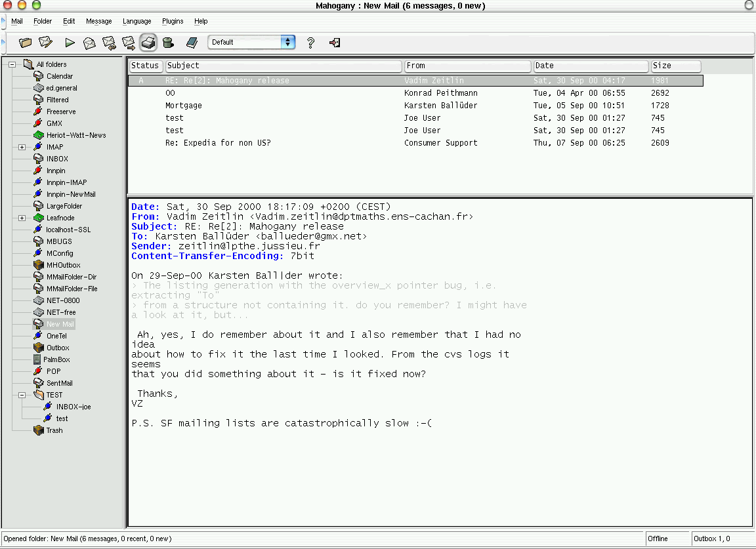This screenshot has height=549, width=756.
Task: Select the test subfolder under TEST
Action: [62, 418]
